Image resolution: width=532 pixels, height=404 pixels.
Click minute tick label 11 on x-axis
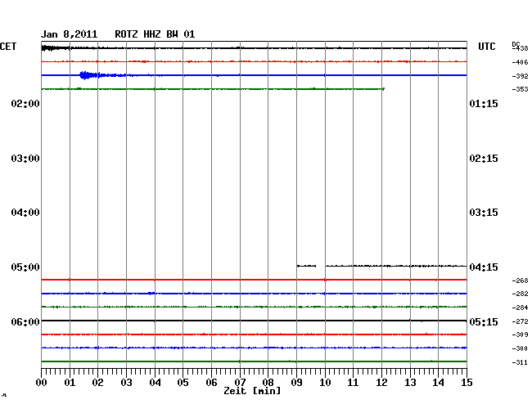[x=353, y=383]
